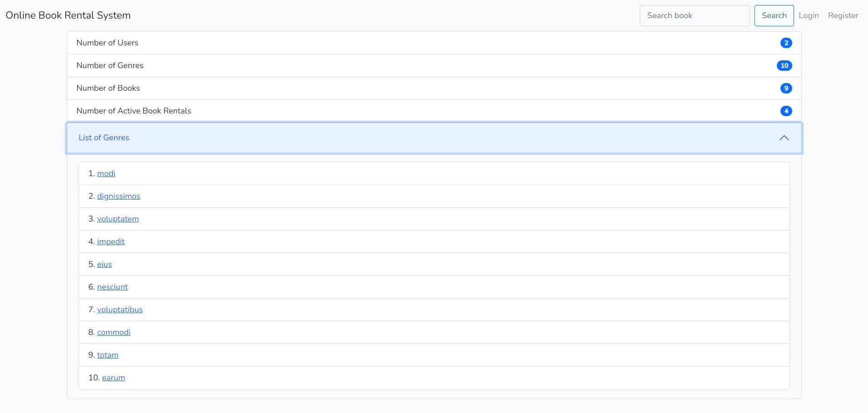868x413 pixels.
Task: Open the eius genre
Action: click(x=104, y=264)
